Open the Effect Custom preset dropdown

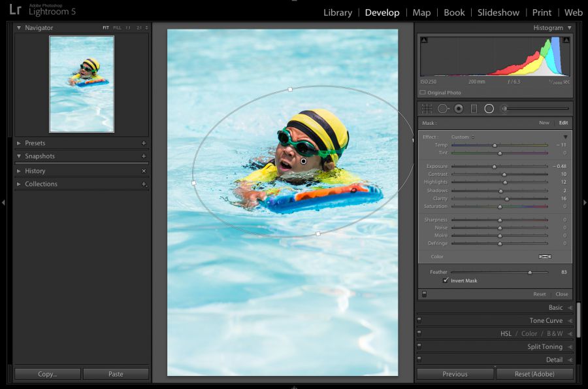(x=463, y=137)
